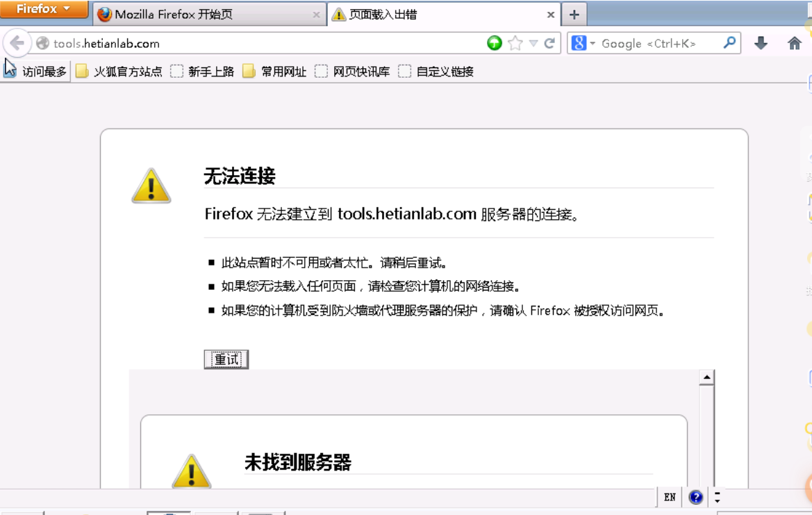Click the green go arrow icon
The height and width of the screenshot is (515, 812).
(495, 43)
